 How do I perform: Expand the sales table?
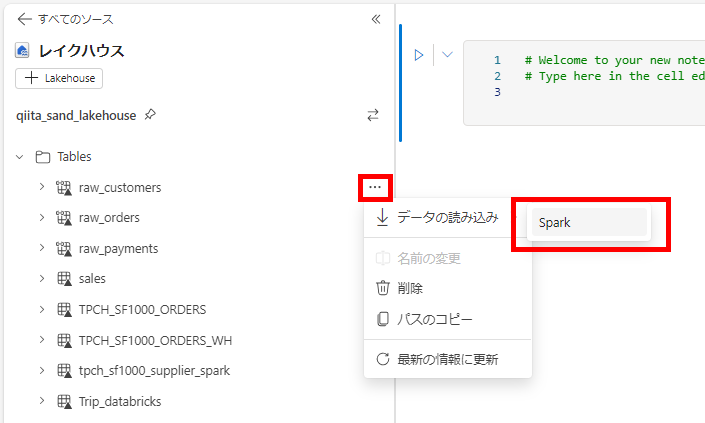(x=41, y=278)
